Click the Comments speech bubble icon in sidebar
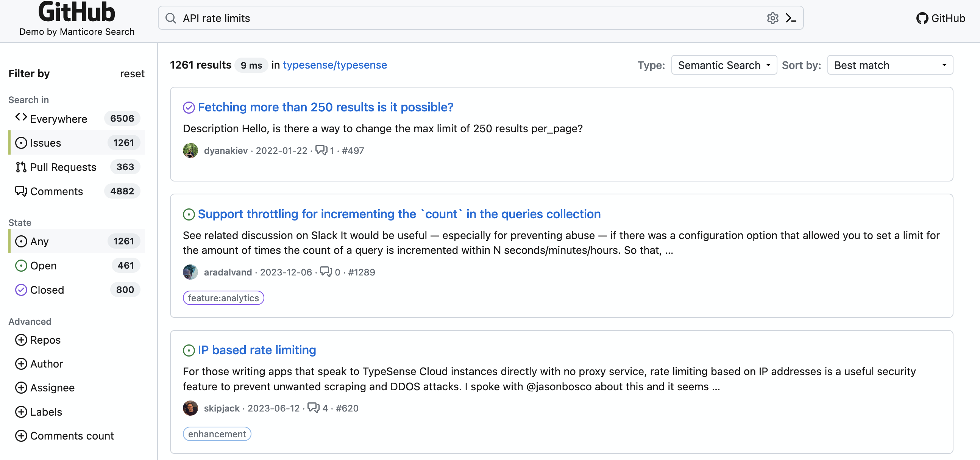The width and height of the screenshot is (980, 460). pyautogui.click(x=21, y=191)
